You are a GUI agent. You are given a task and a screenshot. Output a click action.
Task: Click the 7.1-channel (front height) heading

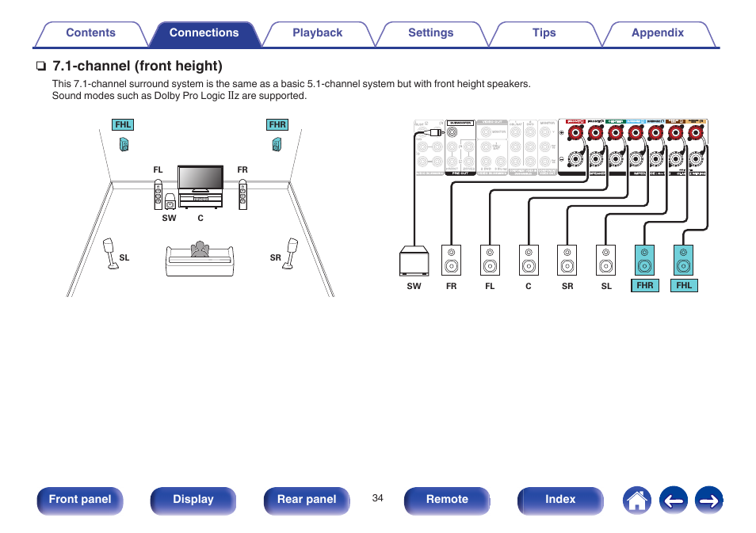pos(137,66)
